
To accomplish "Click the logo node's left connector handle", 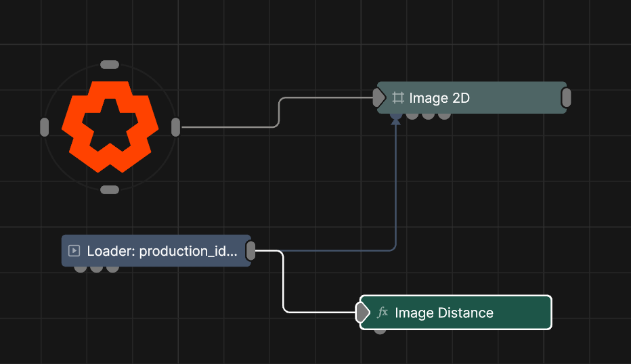I will tap(45, 127).
